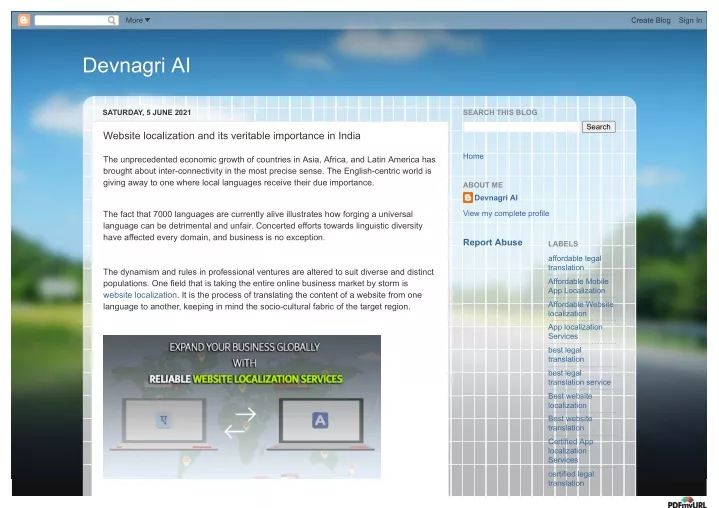This screenshot has height=508, width=719.
Task: Open the Devnagri AI blog title
Action: pos(136,65)
